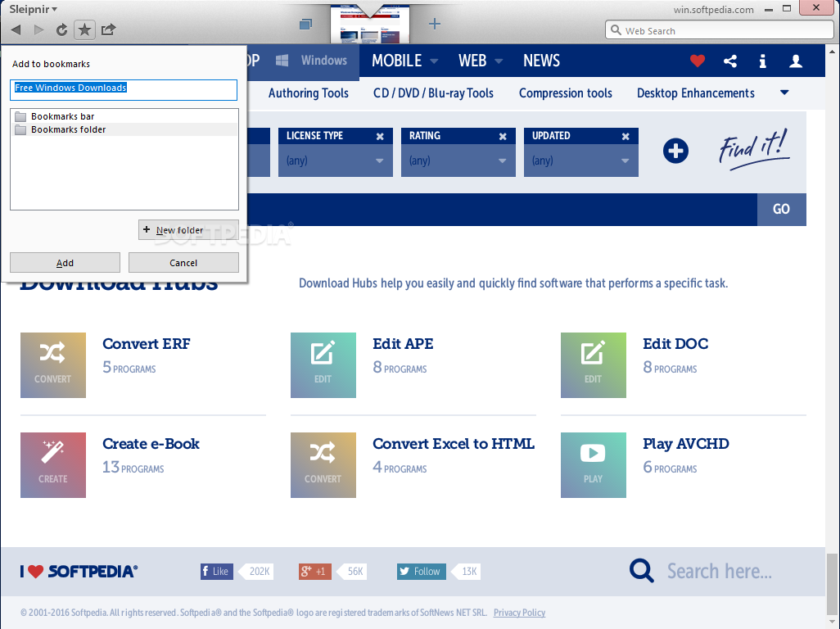Open the LICENSE TYPE (any) dropdown
This screenshot has width=840, height=629.
336,161
